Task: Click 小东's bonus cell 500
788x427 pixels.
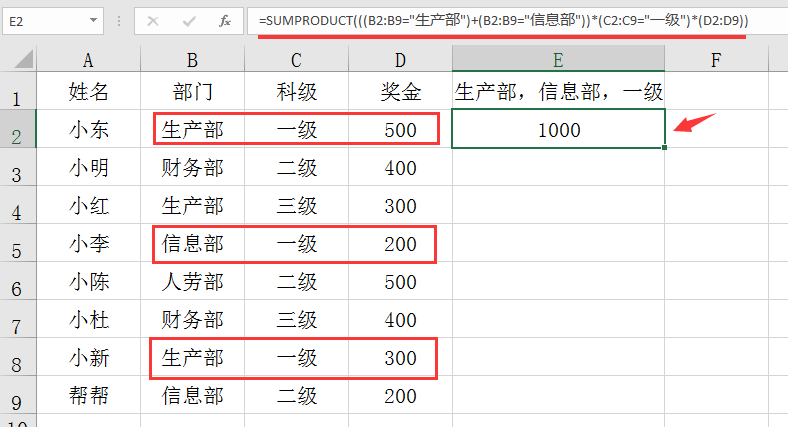Action: click(x=401, y=130)
